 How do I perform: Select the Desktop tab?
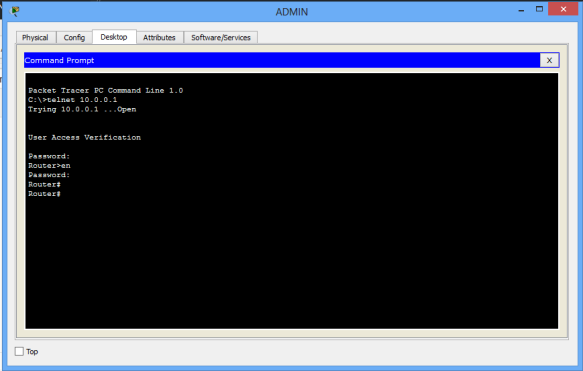pos(114,37)
